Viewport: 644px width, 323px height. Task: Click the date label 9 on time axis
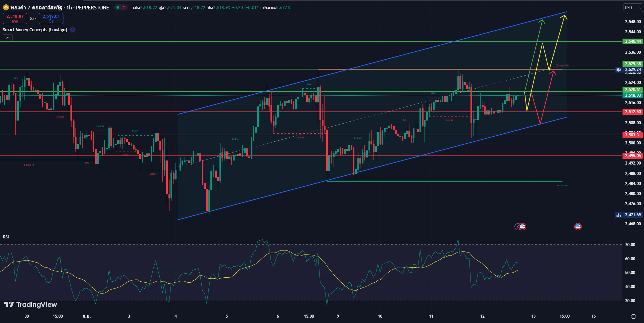point(338,316)
